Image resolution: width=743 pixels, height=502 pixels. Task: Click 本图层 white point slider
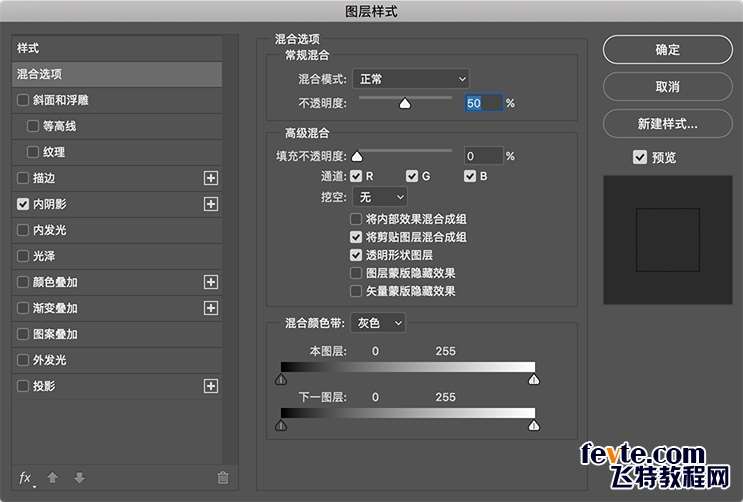[x=534, y=379]
